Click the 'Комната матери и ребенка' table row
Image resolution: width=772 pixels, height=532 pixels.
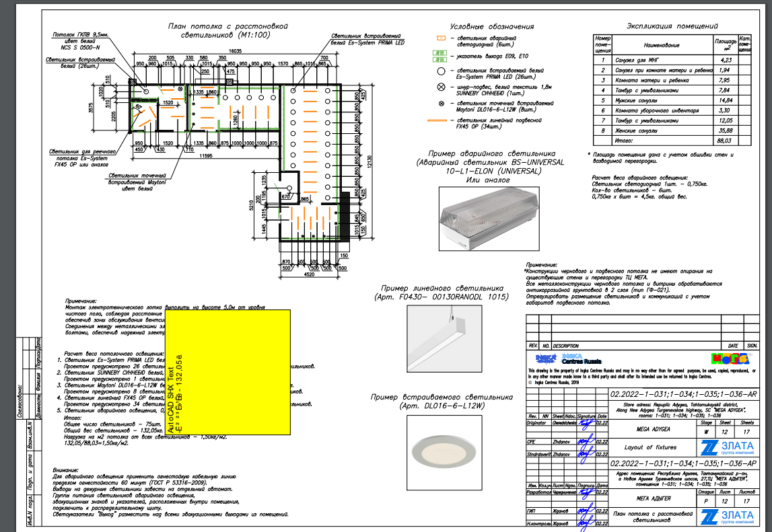[x=672, y=80]
